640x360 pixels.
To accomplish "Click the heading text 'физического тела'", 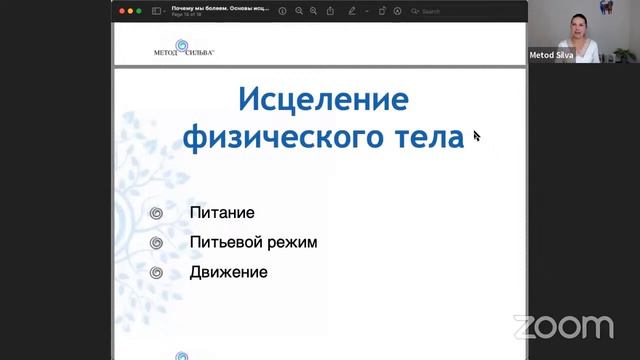I will 323,137.
